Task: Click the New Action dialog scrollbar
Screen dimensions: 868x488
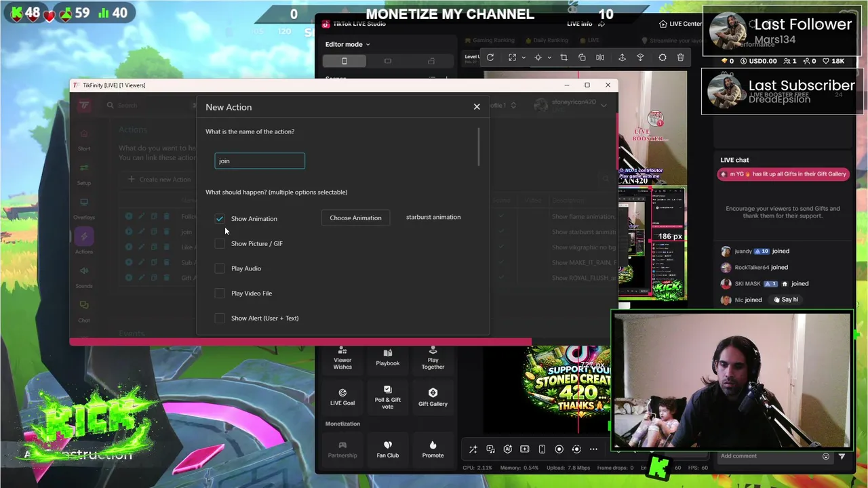Action: (x=479, y=147)
